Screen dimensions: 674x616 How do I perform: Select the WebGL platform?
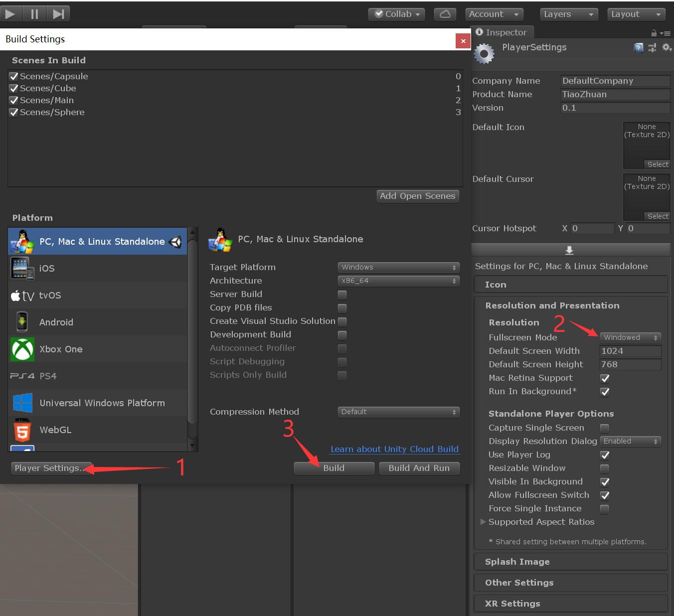point(98,430)
